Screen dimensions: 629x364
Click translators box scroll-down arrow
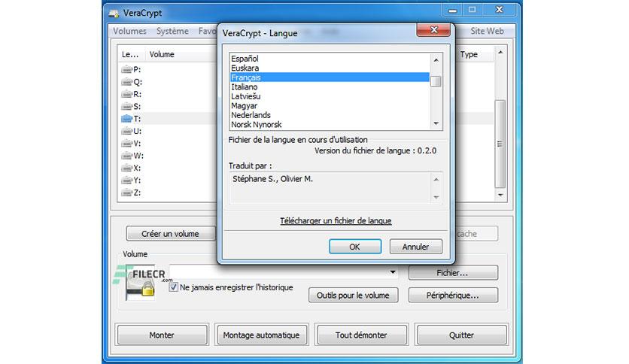pos(436,197)
